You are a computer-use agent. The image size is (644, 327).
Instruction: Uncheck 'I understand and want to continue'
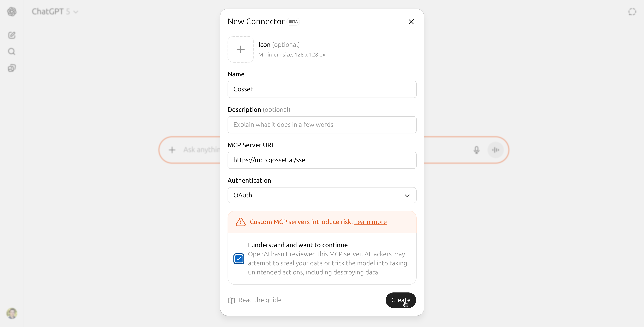[x=239, y=259]
